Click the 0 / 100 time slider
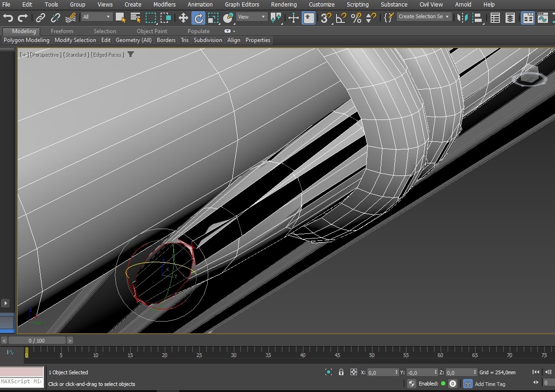 pyautogui.click(x=37, y=341)
